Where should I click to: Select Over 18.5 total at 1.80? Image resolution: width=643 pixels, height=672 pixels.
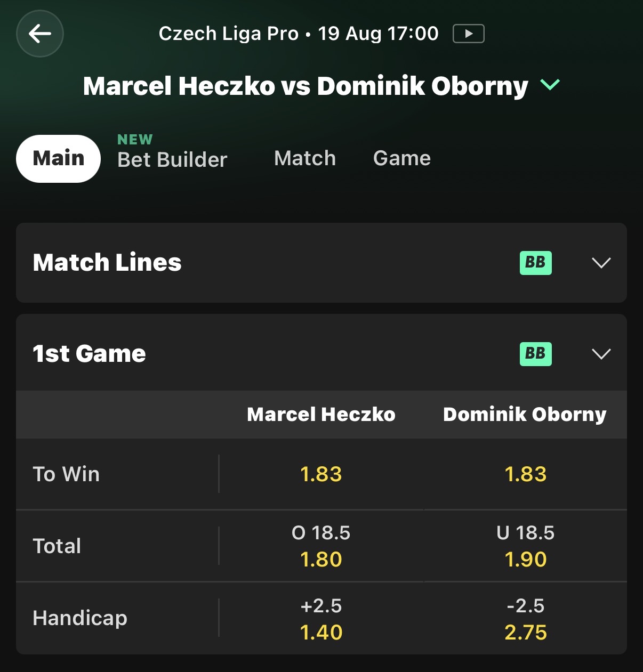pyautogui.click(x=321, y=546)
